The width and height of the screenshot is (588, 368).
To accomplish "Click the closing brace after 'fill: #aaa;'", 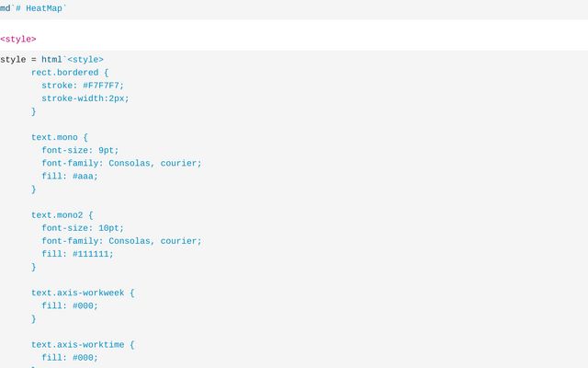I will 34,190.
